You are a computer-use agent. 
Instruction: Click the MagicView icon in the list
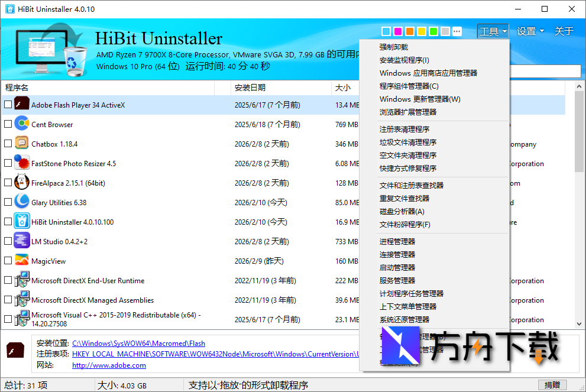point(21,260)
